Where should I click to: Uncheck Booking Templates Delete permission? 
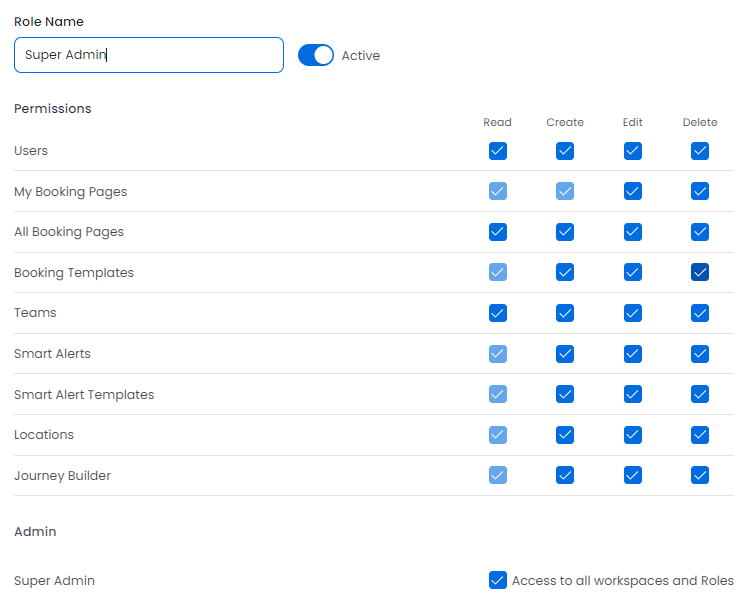pyautogui.click(x=700, y=272)
